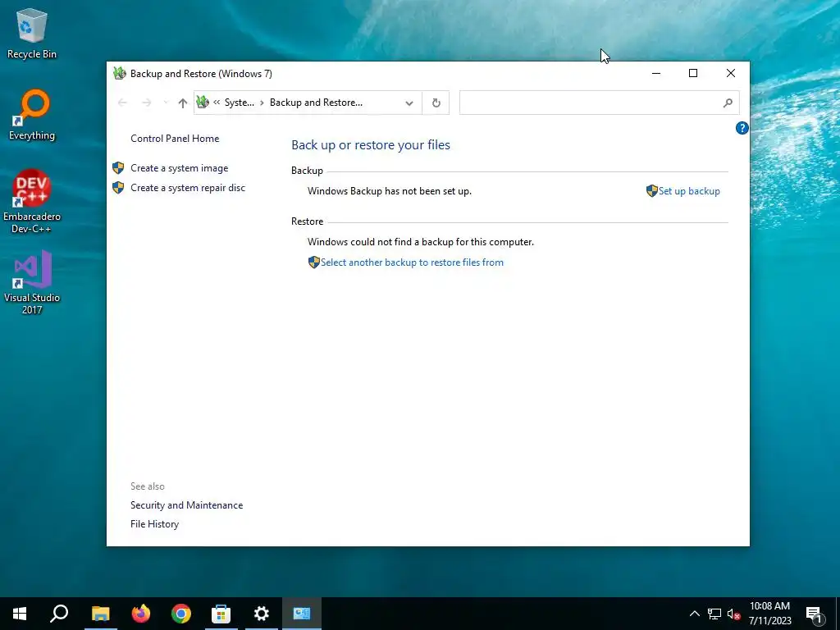Click the 'Back up or restore your files' heading
The height and width of the screenshot is (630, 840).
pyautogui.click(x=371, y=145)
